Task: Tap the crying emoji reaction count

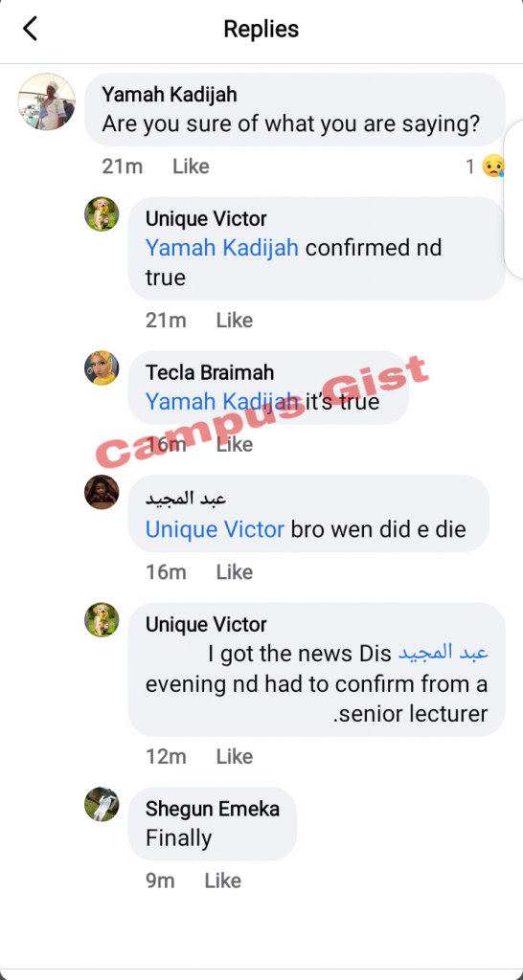Action: click(x=486, y=167)
